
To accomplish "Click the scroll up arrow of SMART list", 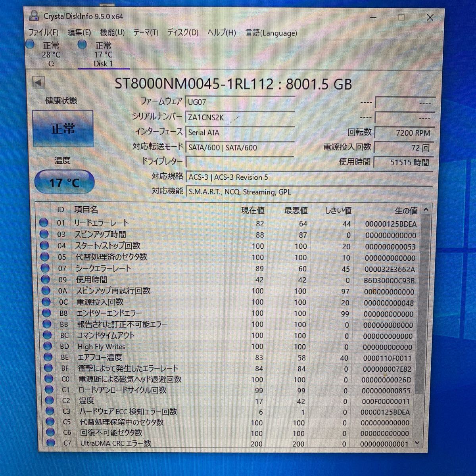I will pos(426,209).
